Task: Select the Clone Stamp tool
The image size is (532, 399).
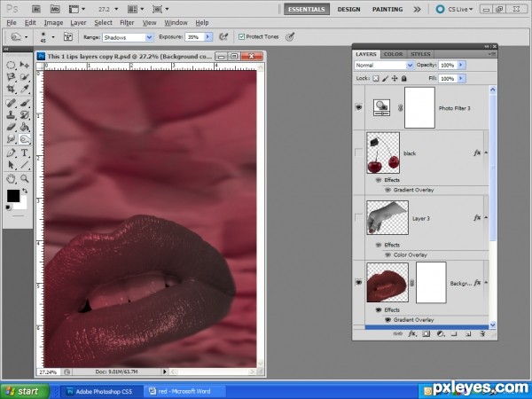Action: [12, 114]
